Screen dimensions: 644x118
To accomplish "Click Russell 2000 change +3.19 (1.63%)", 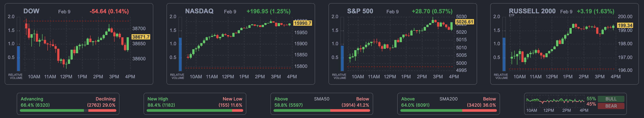I will pyautogui.click(x=595, y=11).
